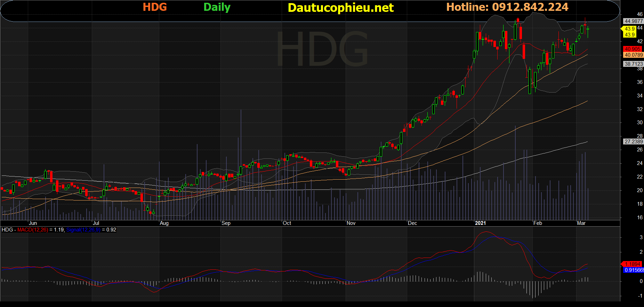Select the red 1.1894 MACD value tag
Screen dimensions: 644x307
pos(632,264)
